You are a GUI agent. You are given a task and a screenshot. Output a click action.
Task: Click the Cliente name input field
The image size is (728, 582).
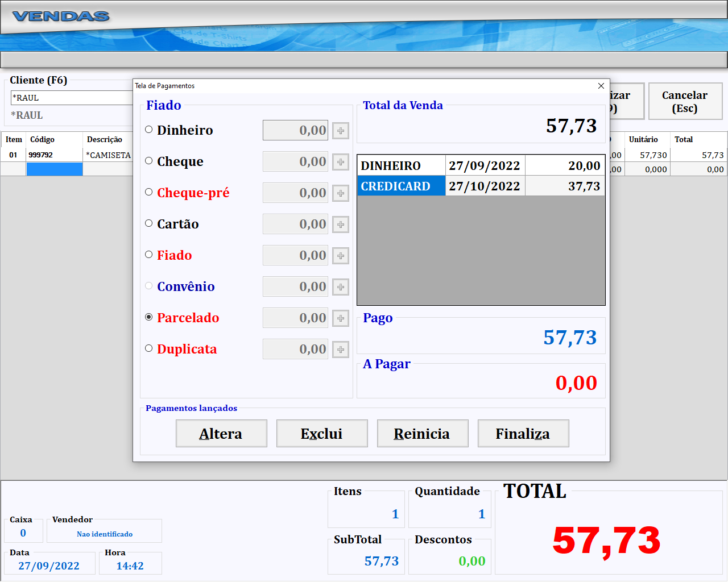click(71, 98)
